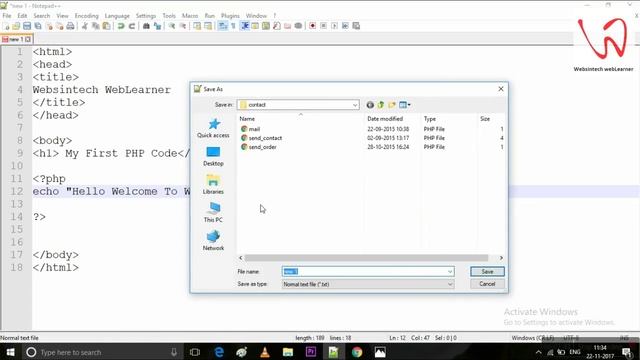This screenshot has height=360, width=640.
Task: Open the Edit menu
Action: click(22, 16)
